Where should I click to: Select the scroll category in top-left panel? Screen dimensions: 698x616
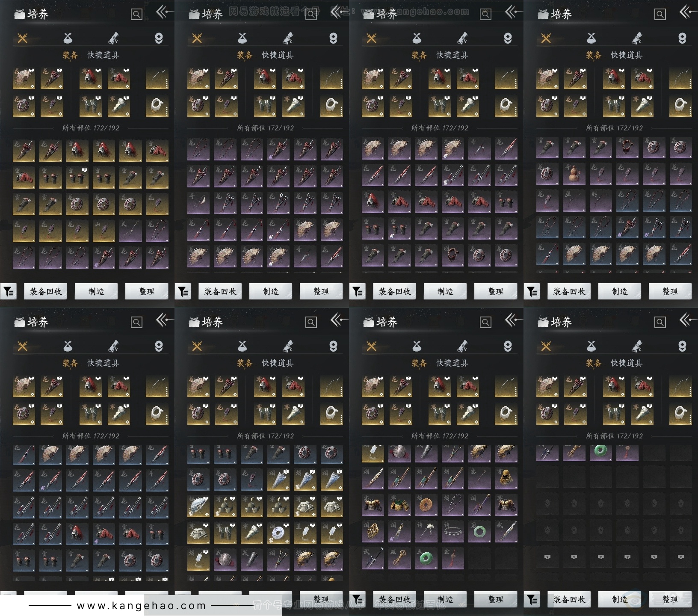[113, 38]
